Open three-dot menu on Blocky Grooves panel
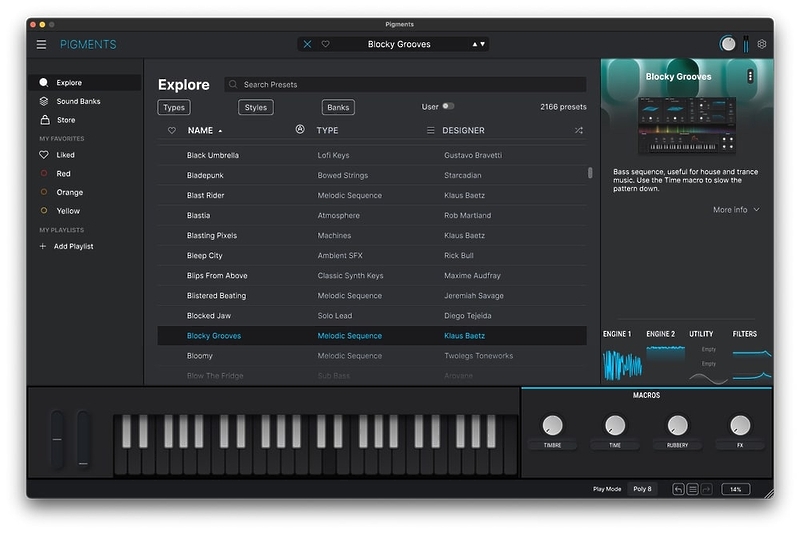800x533 pixels. click(750, 77)
